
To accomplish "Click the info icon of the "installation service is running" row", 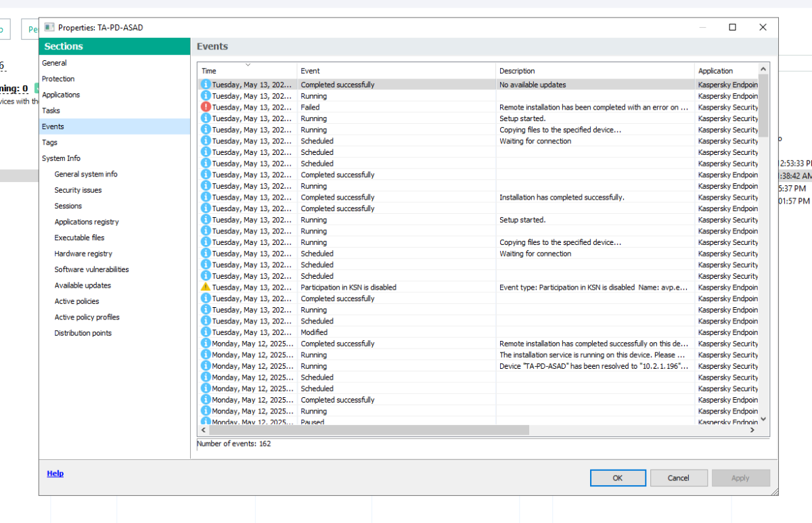I will tap(206, 355).
